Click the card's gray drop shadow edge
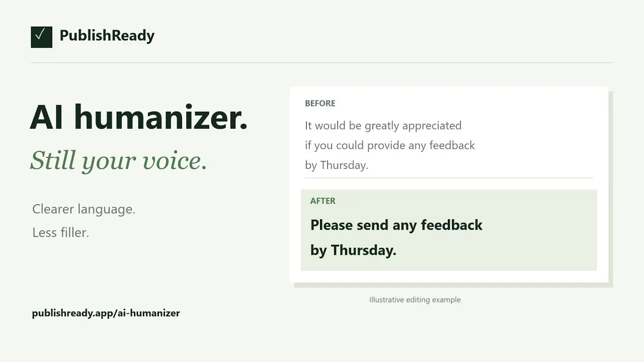This screenshot has height=362, width=644. (x=611, y=191)
